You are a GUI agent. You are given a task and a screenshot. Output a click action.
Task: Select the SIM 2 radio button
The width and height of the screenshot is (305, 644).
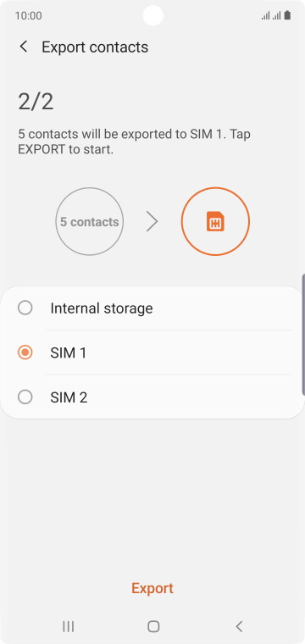25,397
